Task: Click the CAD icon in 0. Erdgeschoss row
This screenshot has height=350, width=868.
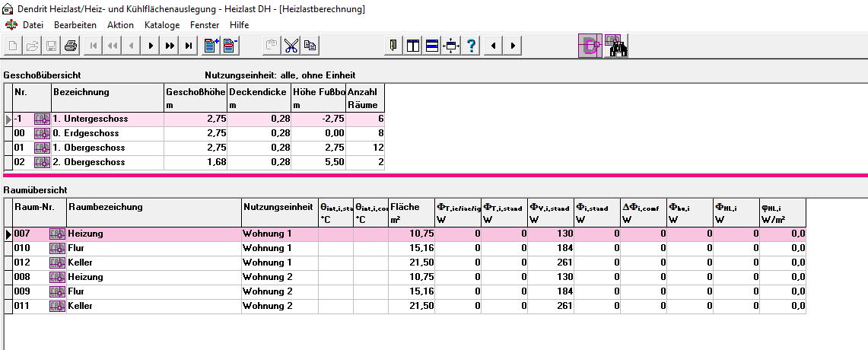Action: pos(42,133)
